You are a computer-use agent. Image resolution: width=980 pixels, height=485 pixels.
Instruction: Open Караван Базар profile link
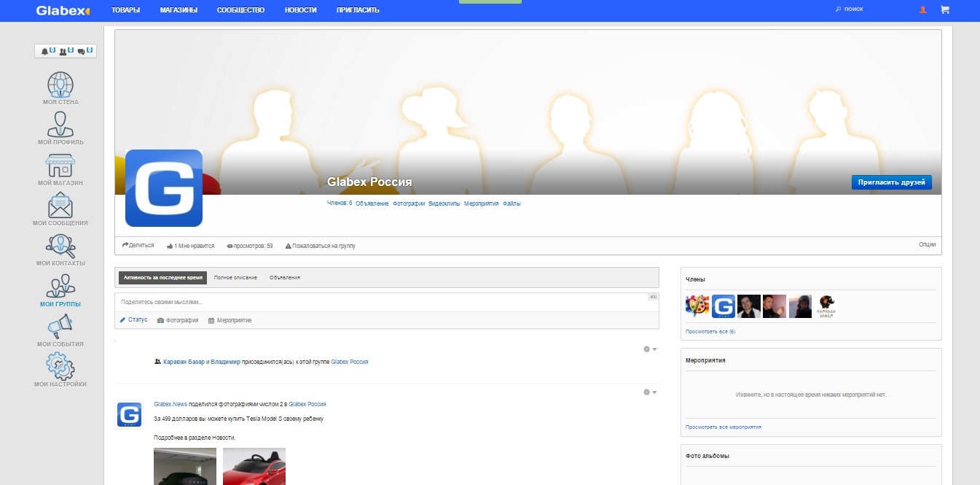pos(184,361)
